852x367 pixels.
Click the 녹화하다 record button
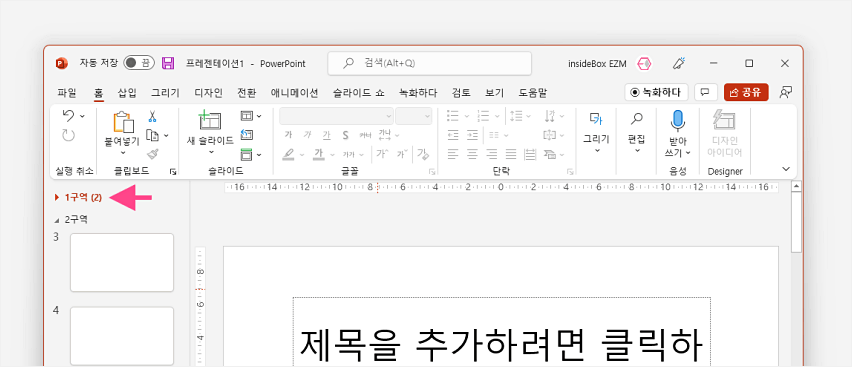656,92
